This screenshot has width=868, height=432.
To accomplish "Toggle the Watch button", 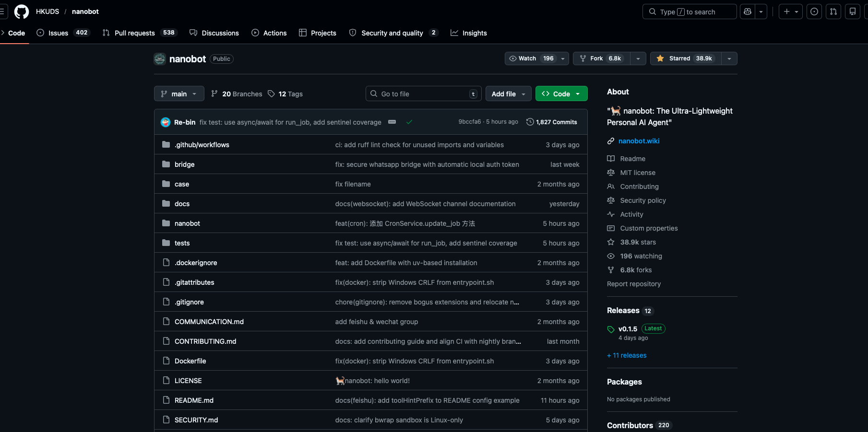I will point(531,58).
